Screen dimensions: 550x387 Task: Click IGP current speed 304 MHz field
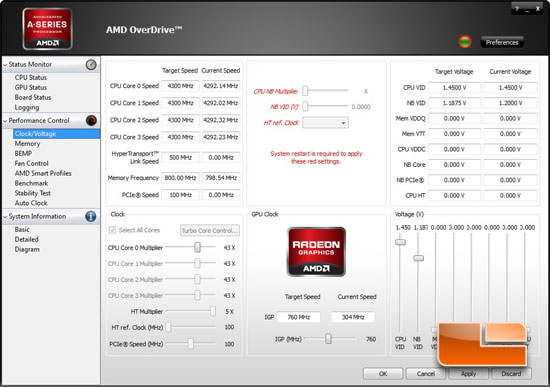(x=353, y=317)
